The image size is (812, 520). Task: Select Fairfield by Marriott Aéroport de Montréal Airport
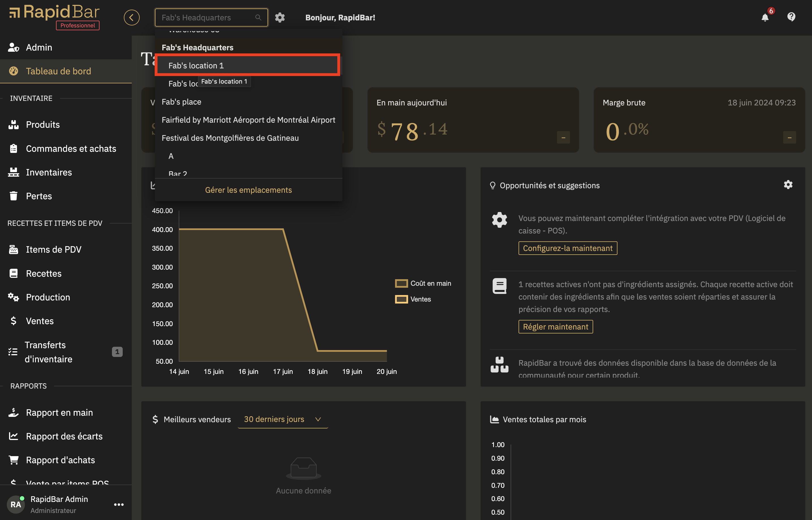[248, 120]
